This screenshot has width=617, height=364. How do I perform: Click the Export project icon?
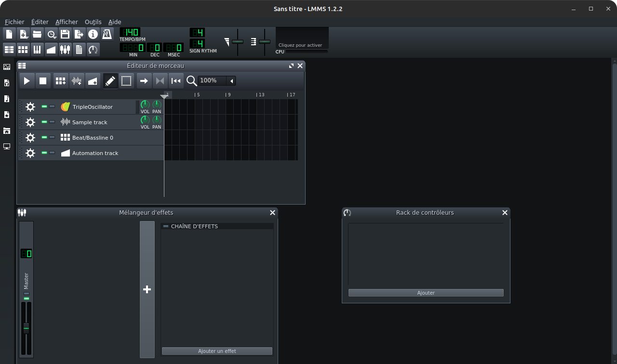(79, 34)
